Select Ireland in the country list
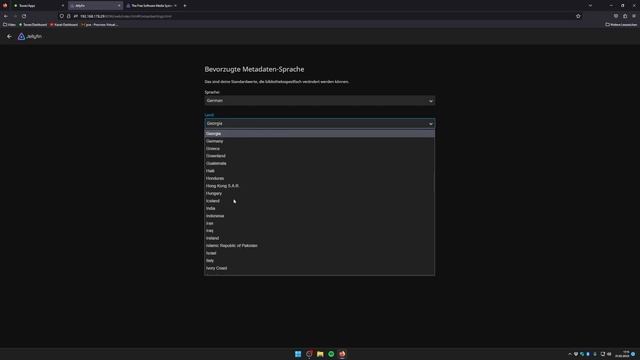Viewport: 640px width, 360px height. coord(320,238)
